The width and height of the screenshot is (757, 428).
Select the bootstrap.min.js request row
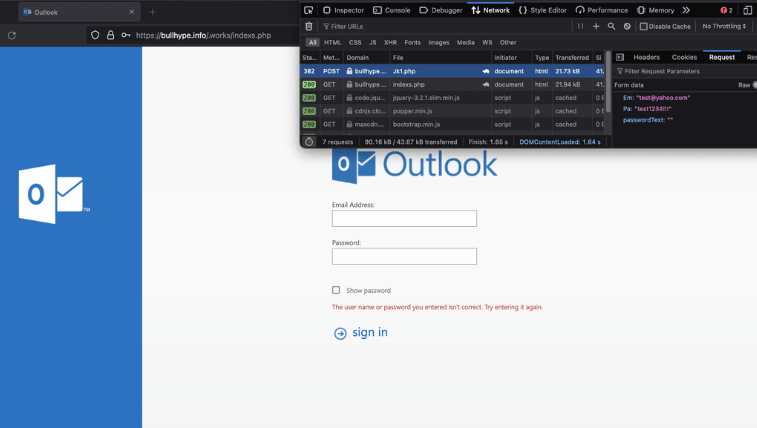(452, 124)
